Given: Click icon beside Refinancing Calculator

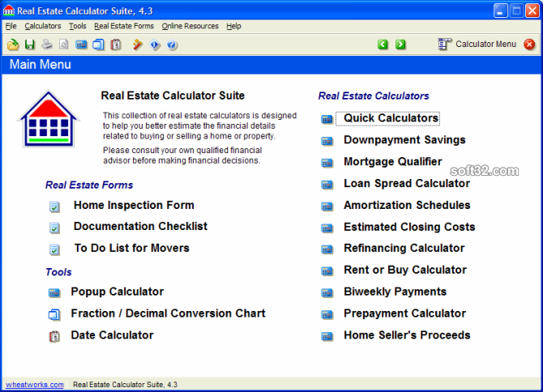Looking at the screenshot, I should tap(327, 249).
